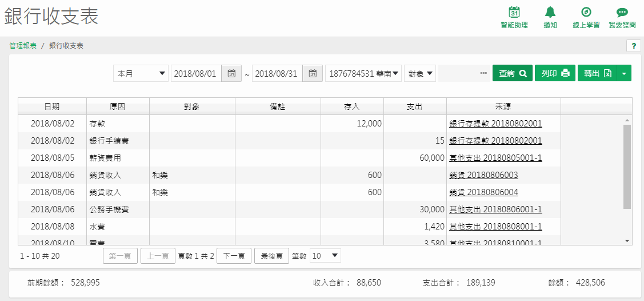644x301 pixels.
Task: Open link 其他支出 20180805001-1
Action: pyautogui.click(x=496, y=158)
